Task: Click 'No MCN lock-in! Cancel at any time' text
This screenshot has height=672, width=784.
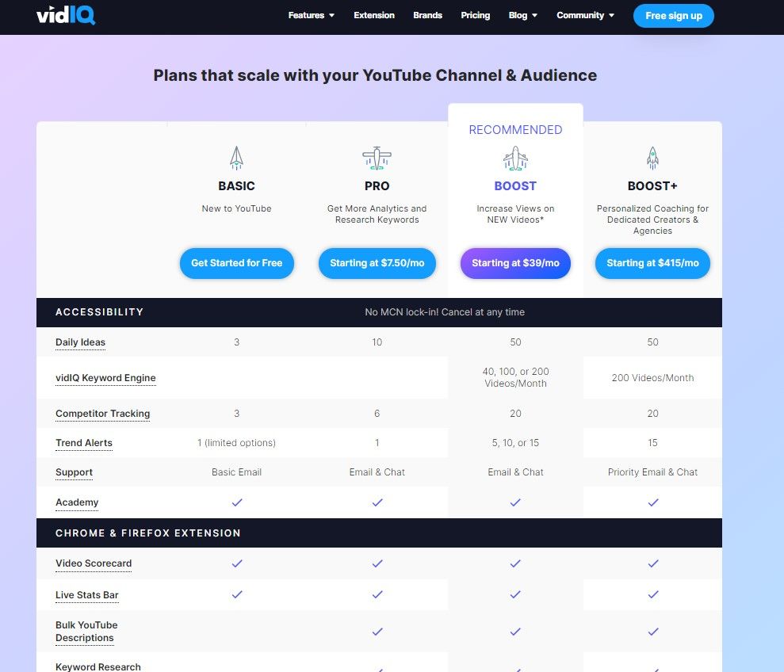Action: pyautogui.click(x=445, y=312)
